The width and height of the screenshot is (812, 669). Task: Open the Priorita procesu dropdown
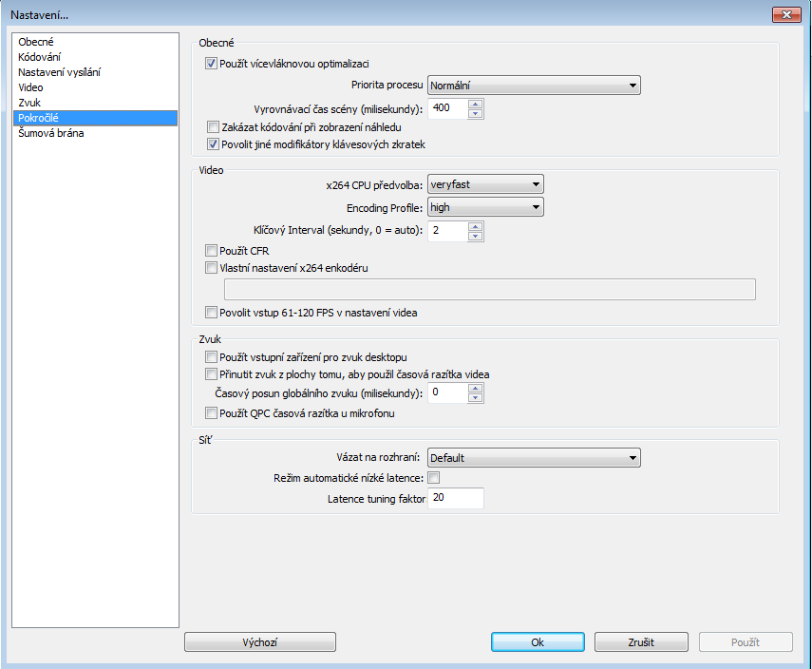534,86
